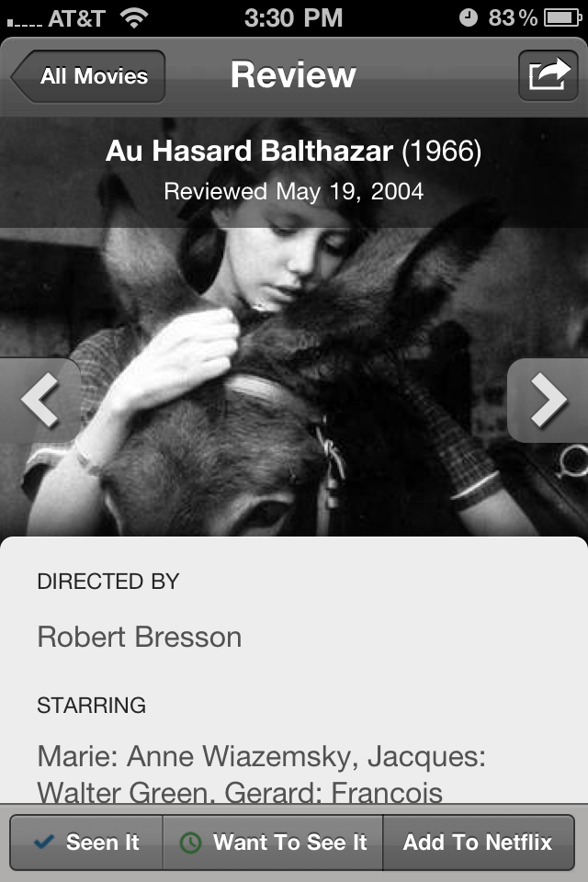
Task: Select Add To Netflix
Action: pos(479,842)
